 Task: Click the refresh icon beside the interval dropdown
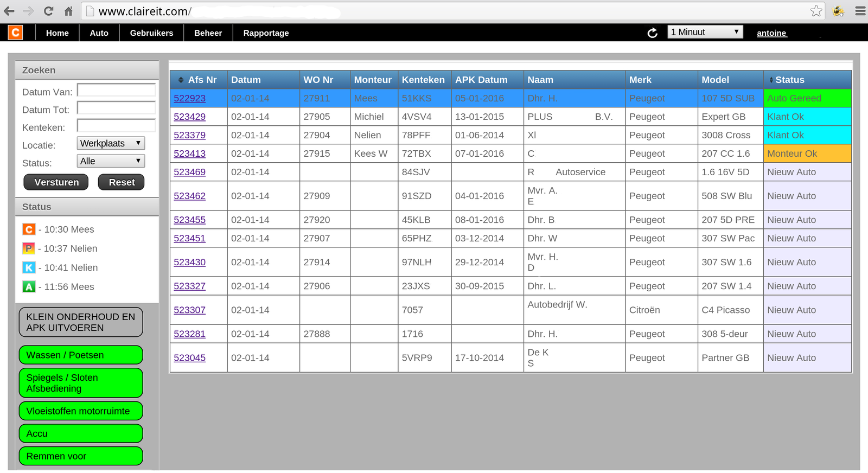[653, 33]
